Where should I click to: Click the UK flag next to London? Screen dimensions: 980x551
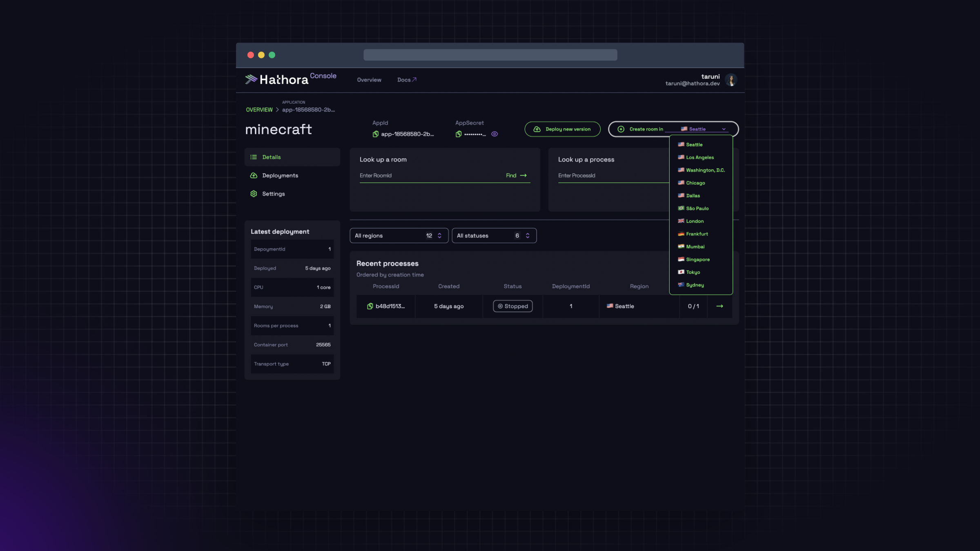coord(681,221)
